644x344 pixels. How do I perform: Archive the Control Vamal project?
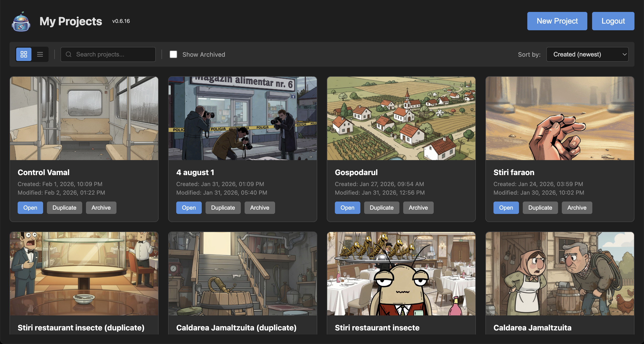101,207
